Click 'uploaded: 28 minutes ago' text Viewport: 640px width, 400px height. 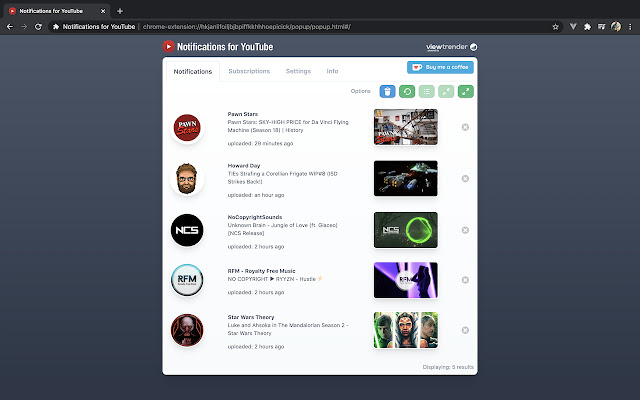[x=260, y=143]
